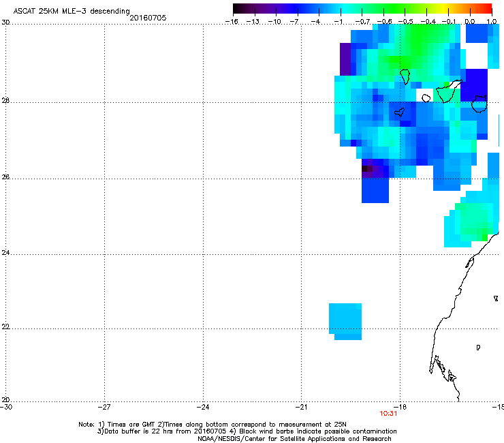Image resolution: width=504 pixels, height=443 pixels.
Task: Select the longitude label -27 on the bottom axis
Action: pyautogui.click(x=104, y=407)
